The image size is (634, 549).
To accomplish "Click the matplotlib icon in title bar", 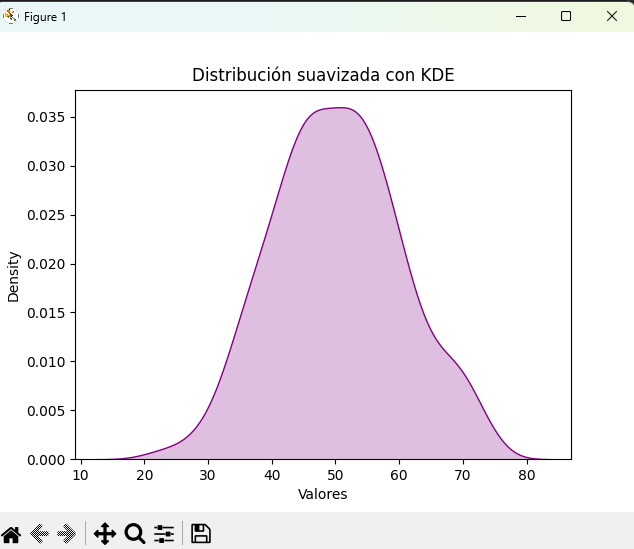I will pos(12,16).
